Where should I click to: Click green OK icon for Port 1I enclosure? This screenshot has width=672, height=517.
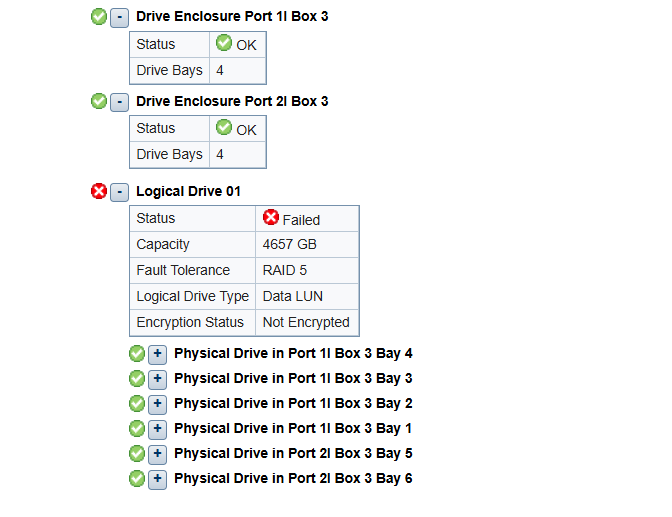(99, 17)
